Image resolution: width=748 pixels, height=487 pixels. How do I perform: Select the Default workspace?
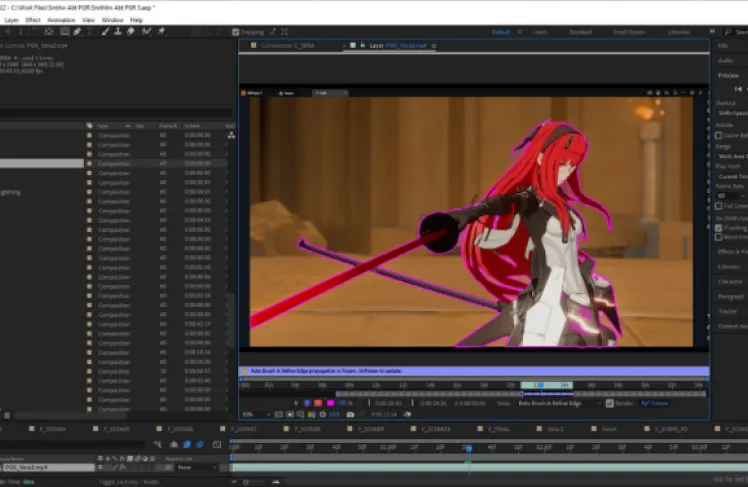(501, 32)
